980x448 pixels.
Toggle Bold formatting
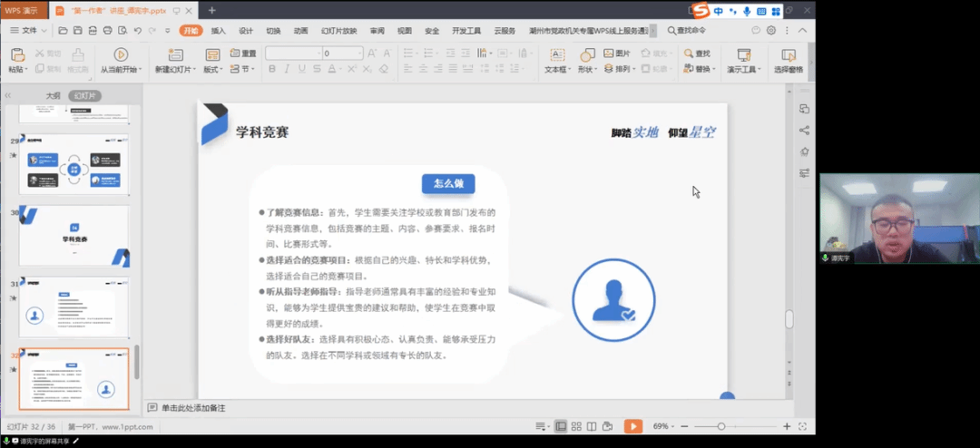point(271,69)
